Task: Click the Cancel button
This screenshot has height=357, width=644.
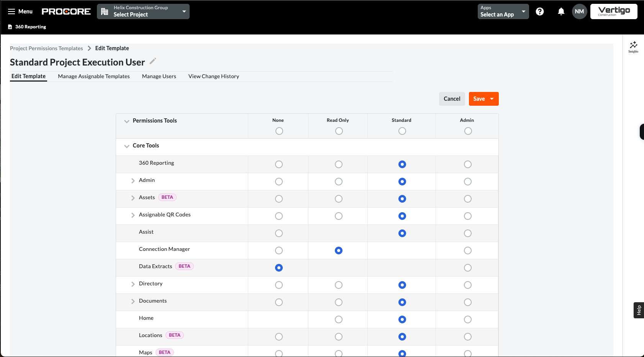Action: [452, 99]
